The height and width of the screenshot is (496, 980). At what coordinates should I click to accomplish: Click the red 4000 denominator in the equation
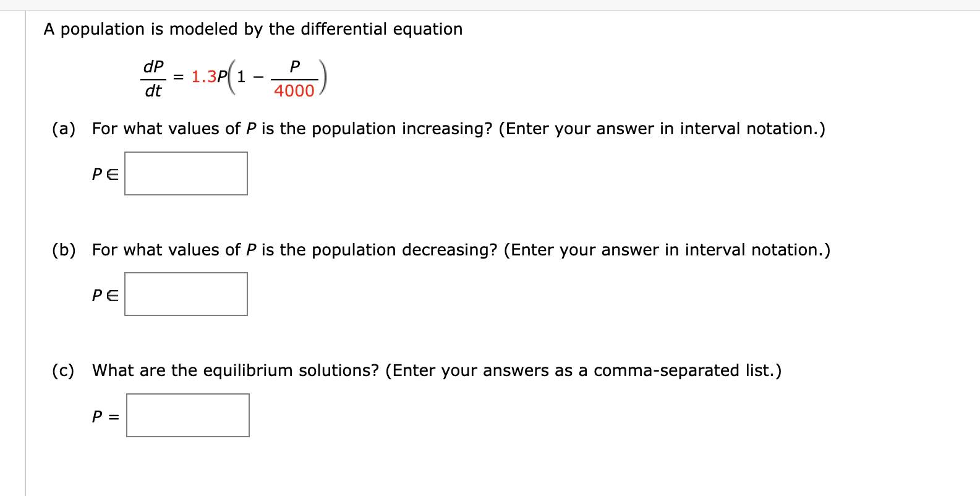pos(293,91)
